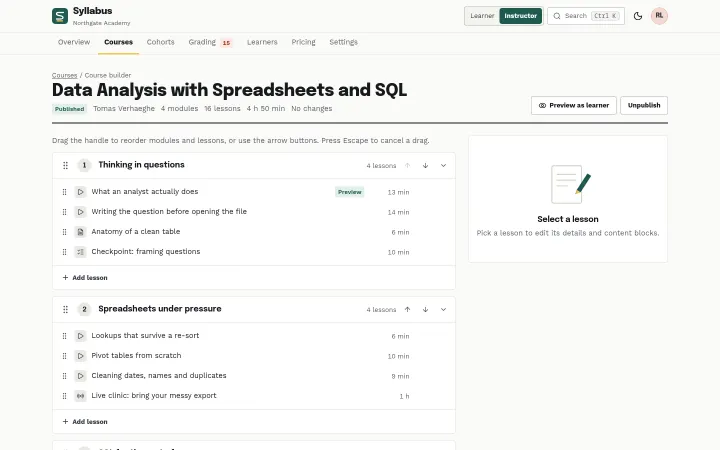Grab drag handle for Spreadsheets under pressure module
Screen dimensions: 720x450
pyautogui.click(x=65, y=309)
